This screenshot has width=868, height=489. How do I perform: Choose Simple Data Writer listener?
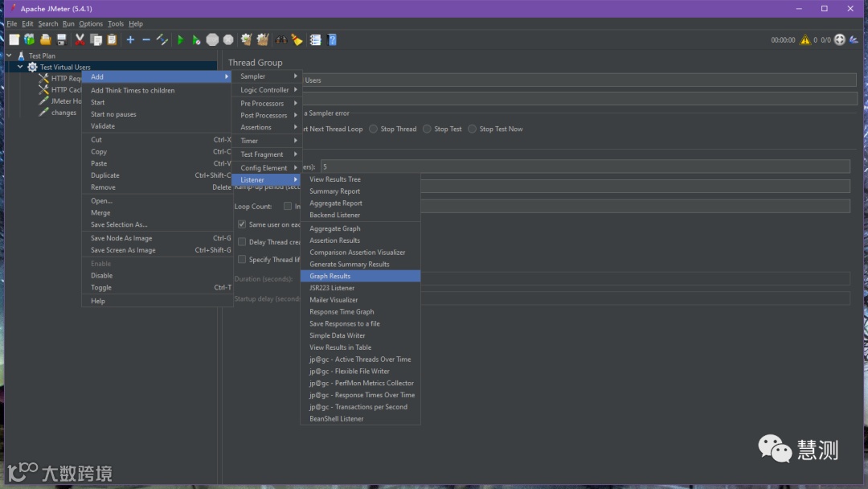click(x=360, y=335)
